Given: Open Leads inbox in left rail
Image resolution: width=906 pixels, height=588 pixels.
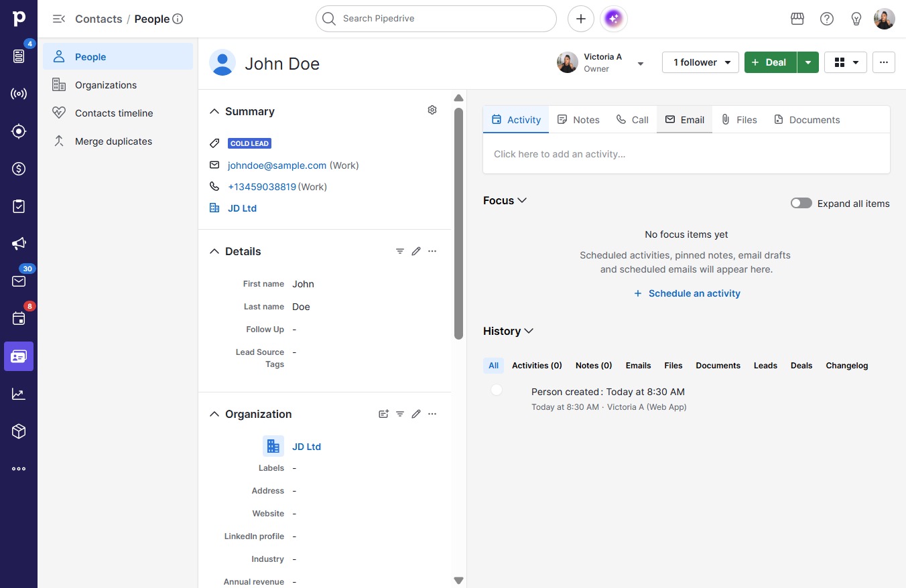Looking at the screenshot, I should [x=19, y=56].
